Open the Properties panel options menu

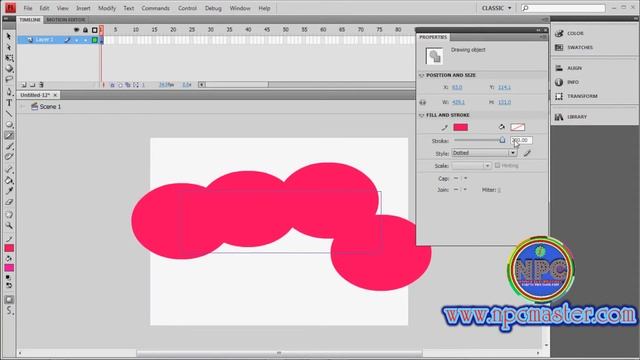click(x=543, y=37)
